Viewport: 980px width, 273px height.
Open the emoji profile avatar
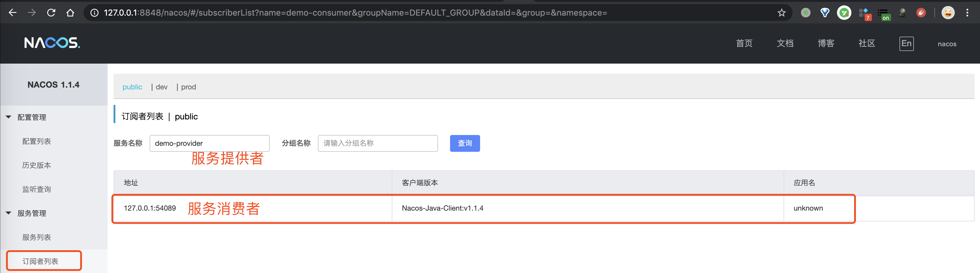(x=948, y=13)
